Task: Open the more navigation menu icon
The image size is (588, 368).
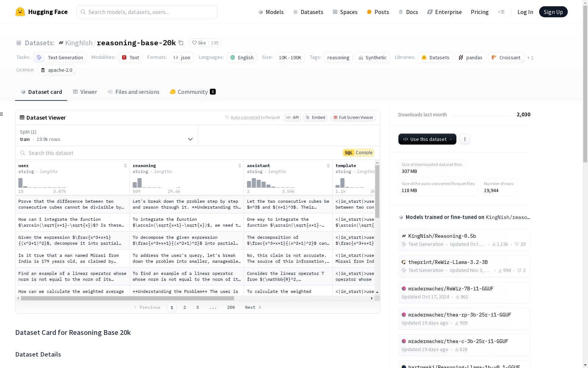Action: click(x=501, y=12)
